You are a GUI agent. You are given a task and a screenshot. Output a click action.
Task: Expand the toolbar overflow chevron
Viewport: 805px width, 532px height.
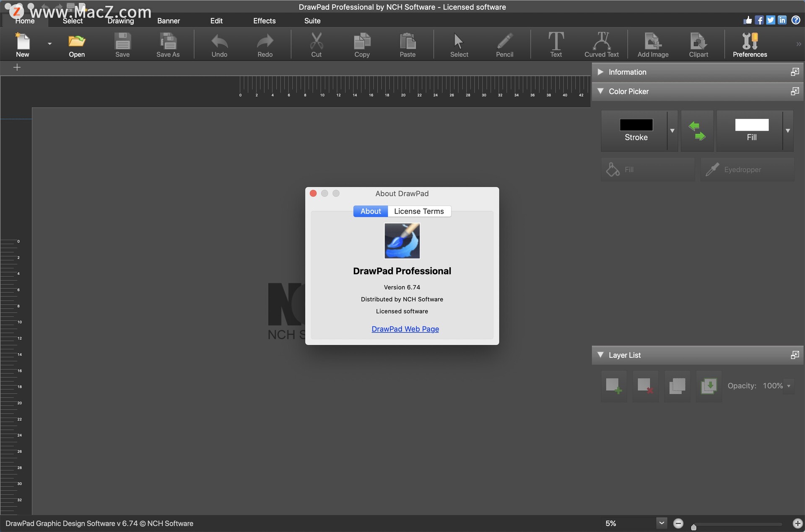[798, 44]
